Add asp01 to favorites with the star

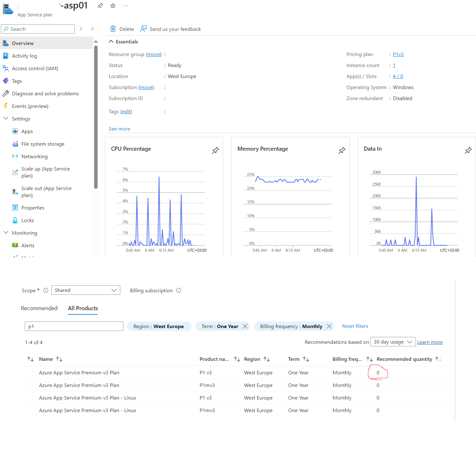[x=112, y=5]
